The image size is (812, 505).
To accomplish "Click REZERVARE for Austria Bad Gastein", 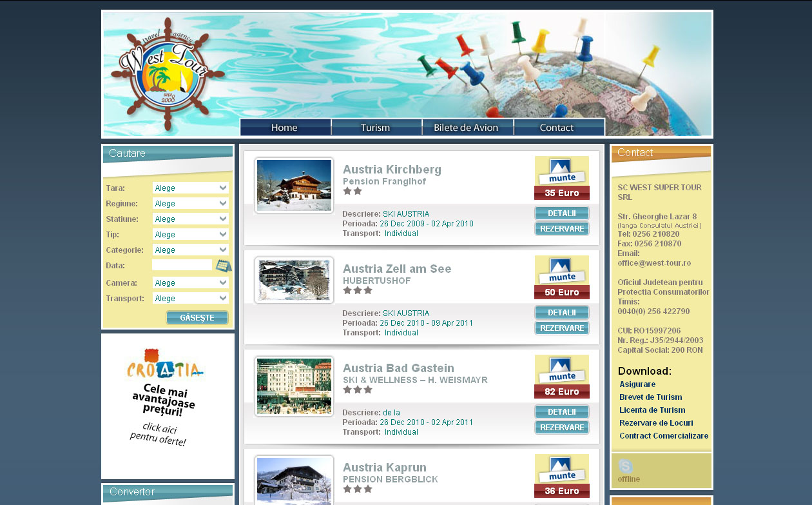I will coord(562,427).
